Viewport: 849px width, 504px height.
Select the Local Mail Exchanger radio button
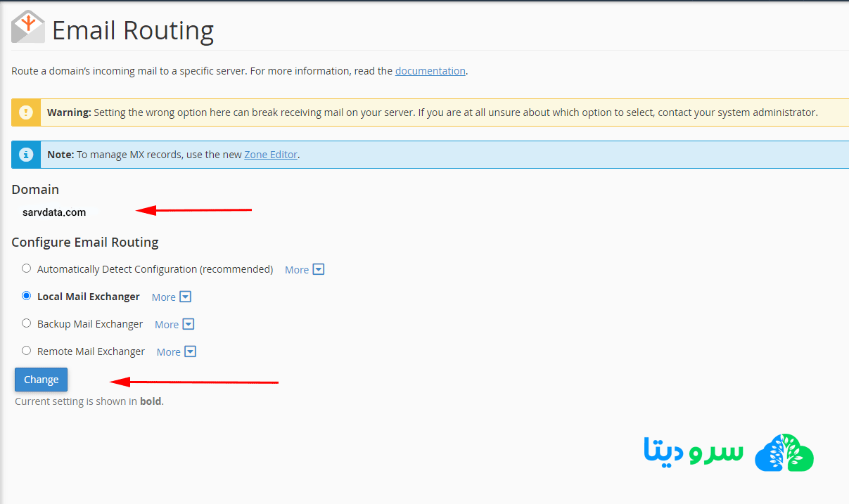click(x=27, y=296)
